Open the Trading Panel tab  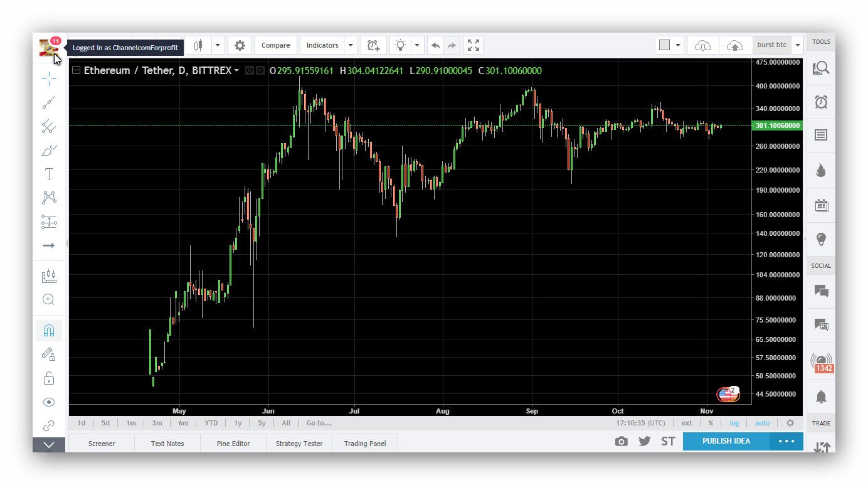tap(365, 444)
